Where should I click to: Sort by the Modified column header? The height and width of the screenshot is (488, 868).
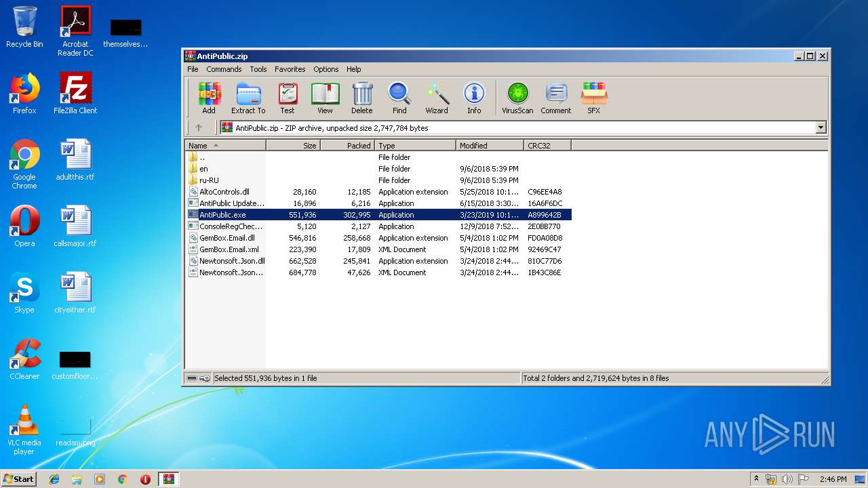[490, 145]
